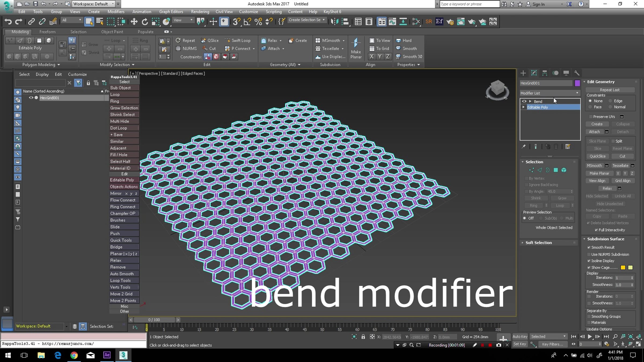Click the Attach button in Edit Geometry
644x362 pixels.
pyautogui.click(x=594, y=132)
